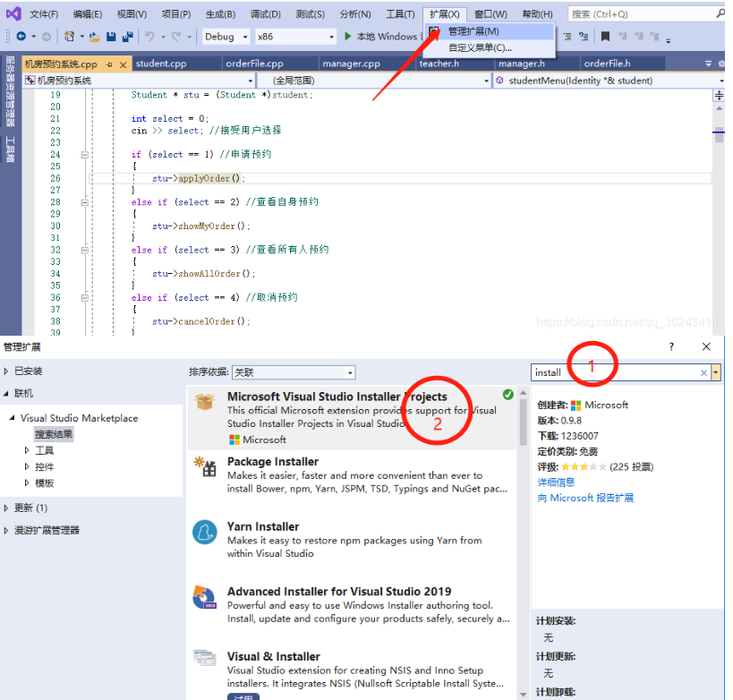733x700 pixels.
Task: Click the help question mark in 管理扩展 panel
Action: [670, 346]
